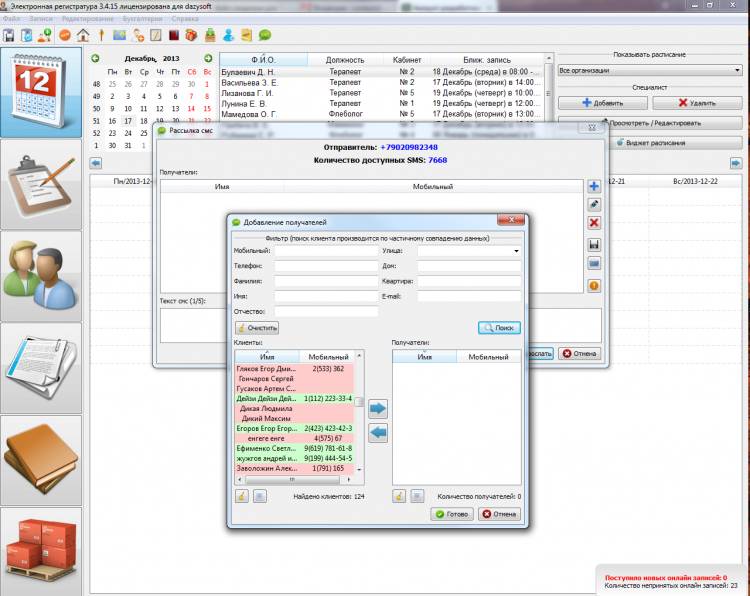
Task: Click the left arrow to remove recipient
Action: [378, 432]
